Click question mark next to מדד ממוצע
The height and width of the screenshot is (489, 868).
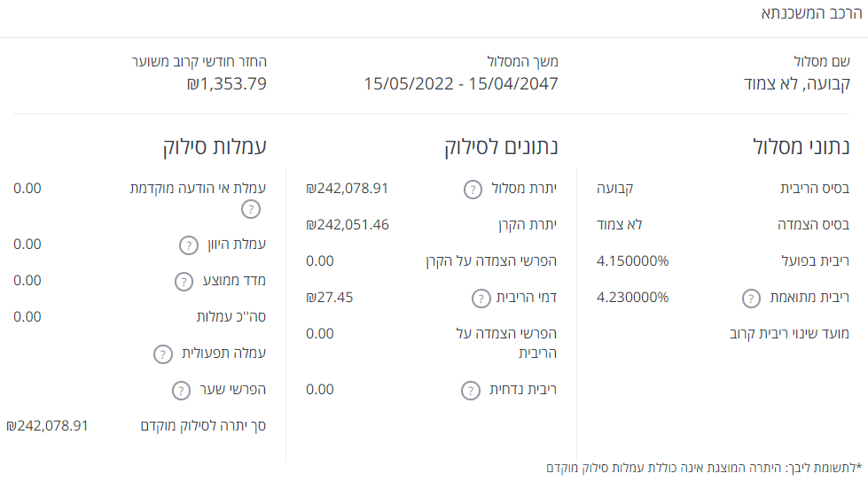pos(184,282)
